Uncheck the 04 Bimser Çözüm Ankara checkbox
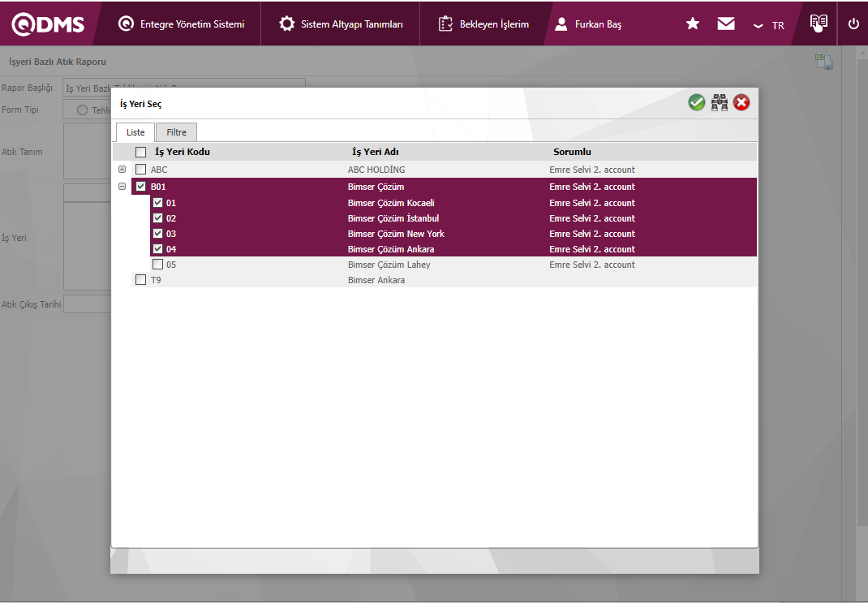Viewport: 868px width, 603px height. [x=157, y=249]
